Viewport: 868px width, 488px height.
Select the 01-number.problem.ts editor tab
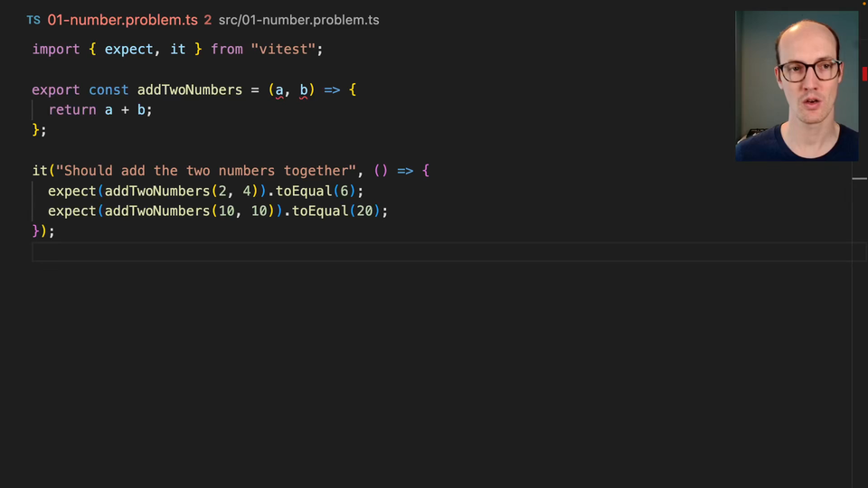tap(122, 20)
